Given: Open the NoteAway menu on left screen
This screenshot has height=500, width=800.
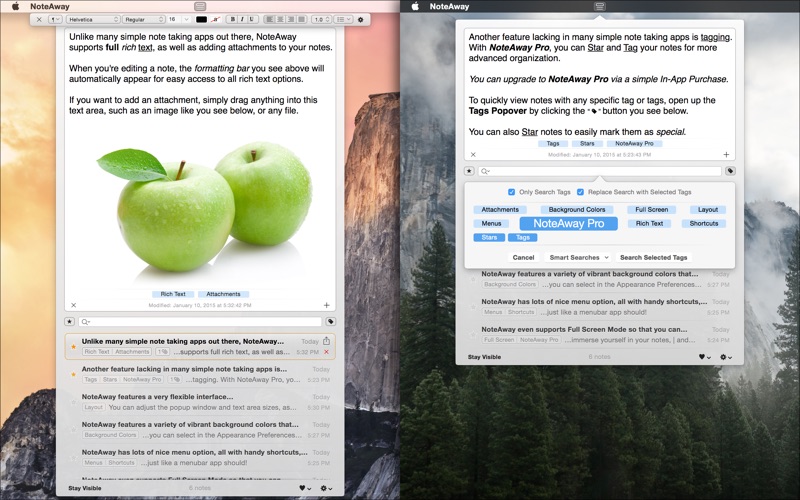Looking at the screenshot, I should (49, 6).
